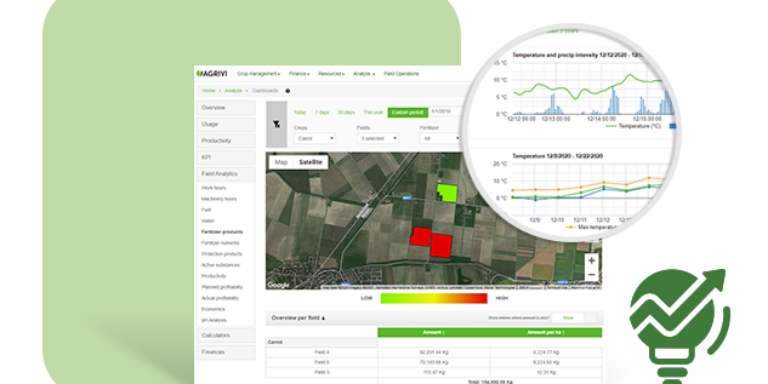Select Fertilizer products in Field Analytics
Viewport: 768px width, 384px height.
click(222, 232)
